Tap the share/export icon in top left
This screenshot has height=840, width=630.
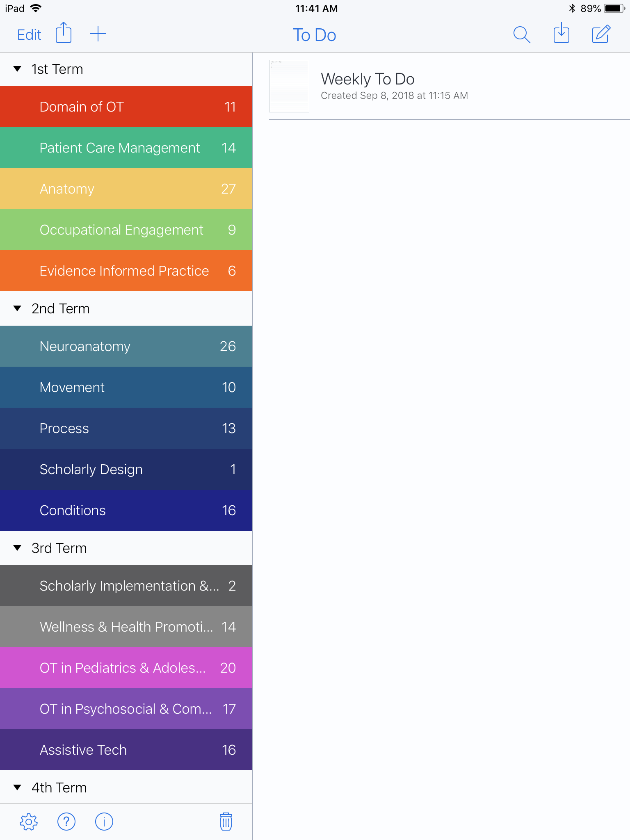tap(64, 33)
